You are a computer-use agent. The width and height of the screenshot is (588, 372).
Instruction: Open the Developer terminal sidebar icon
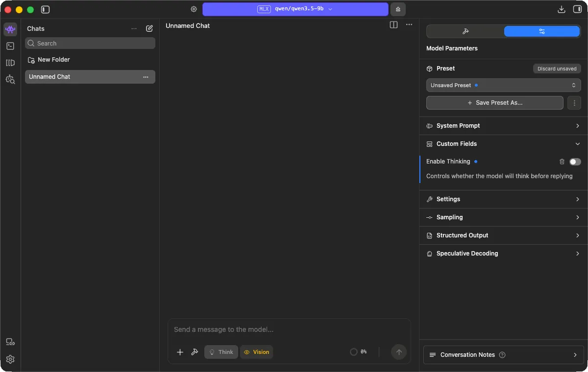[10, 46]
